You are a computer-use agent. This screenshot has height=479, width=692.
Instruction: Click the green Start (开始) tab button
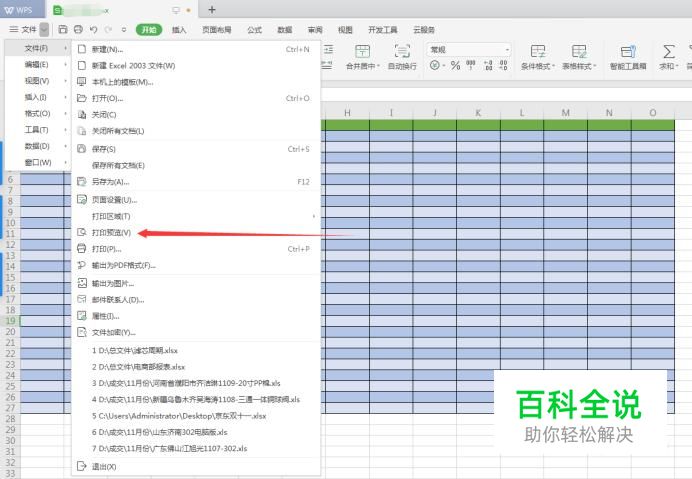pos(149,30)
